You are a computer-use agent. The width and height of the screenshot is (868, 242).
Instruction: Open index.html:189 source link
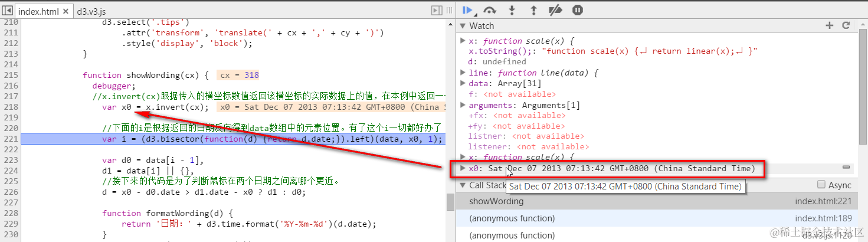point(823,218)
